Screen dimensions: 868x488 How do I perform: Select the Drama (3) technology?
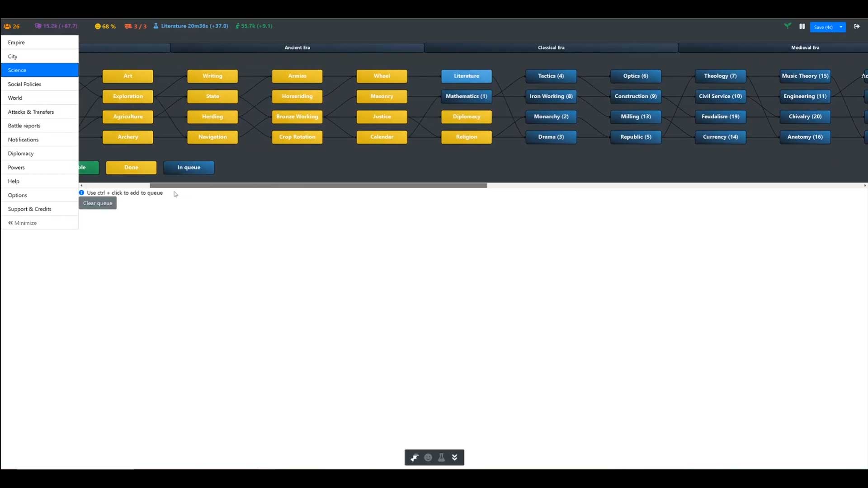tap(551, 137)
